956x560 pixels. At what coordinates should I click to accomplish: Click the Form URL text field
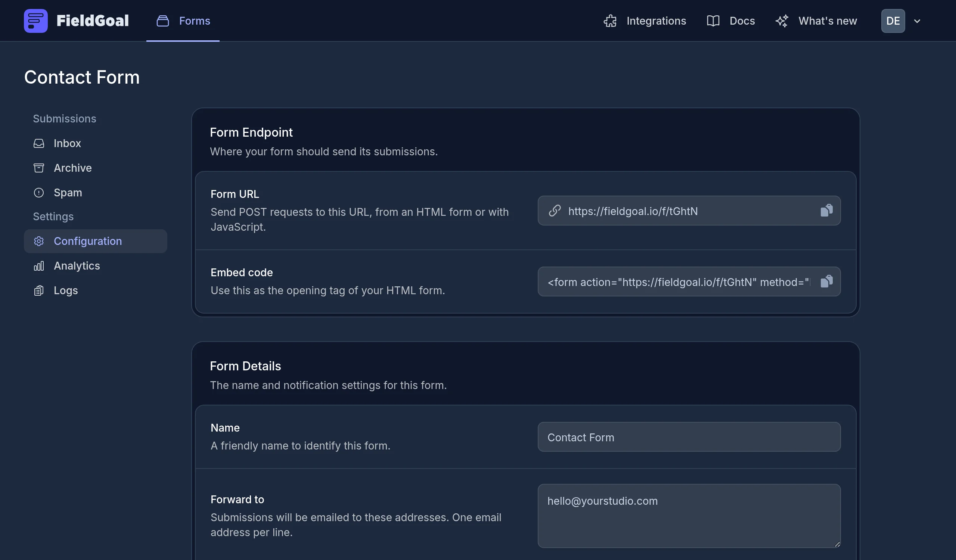[689, 211]
